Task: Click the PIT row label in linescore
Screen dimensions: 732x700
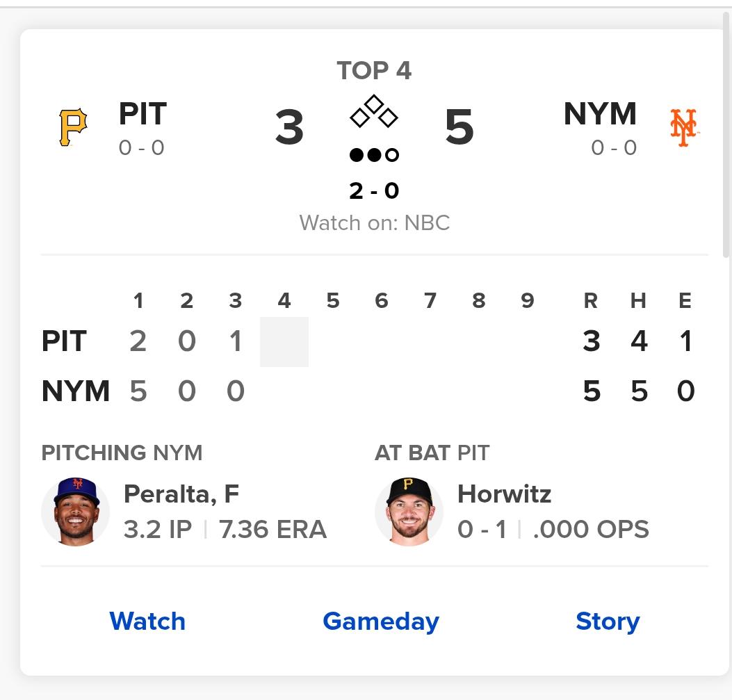Action: [64, 341]
